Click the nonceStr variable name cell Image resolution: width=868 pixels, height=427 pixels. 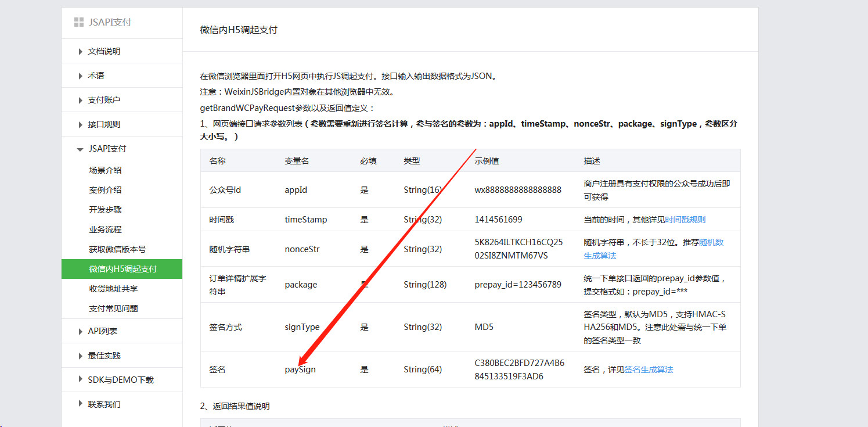(x=302, y=249)
